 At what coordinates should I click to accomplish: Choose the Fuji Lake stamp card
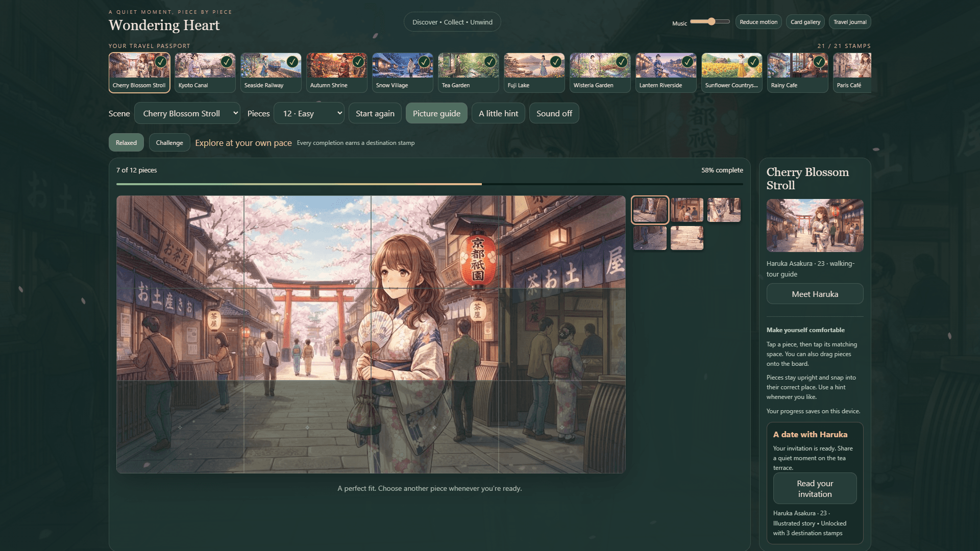pos(534,72)
